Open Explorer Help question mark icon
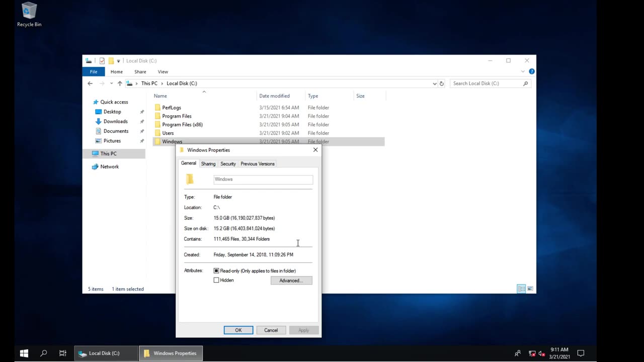This screenshot has height=362, width=644. (531, 72)
